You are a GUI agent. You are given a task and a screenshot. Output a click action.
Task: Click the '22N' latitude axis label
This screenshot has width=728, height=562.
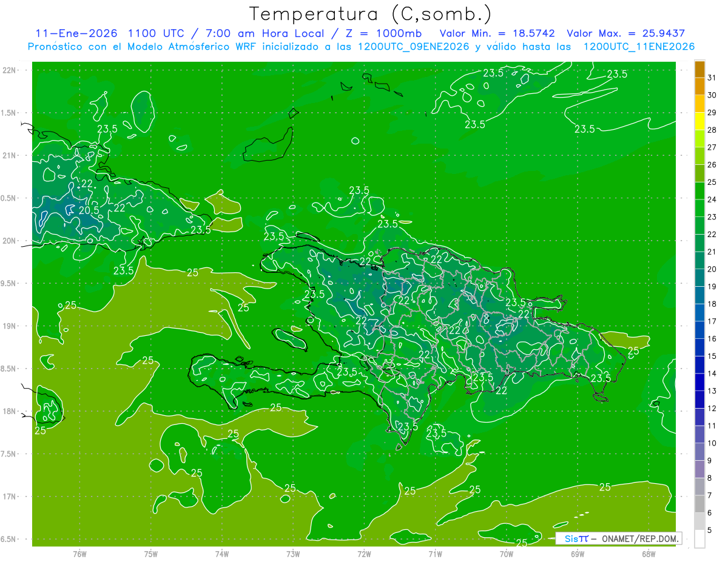[x=10, y=70]
